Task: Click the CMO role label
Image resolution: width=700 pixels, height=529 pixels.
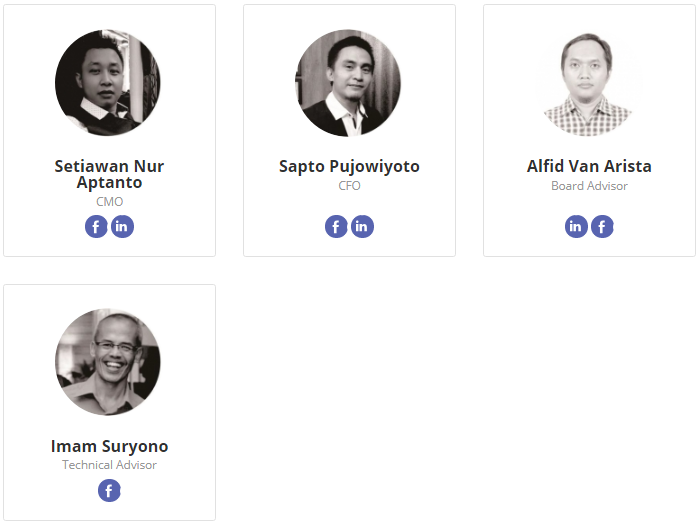Action: click(109, 202)
